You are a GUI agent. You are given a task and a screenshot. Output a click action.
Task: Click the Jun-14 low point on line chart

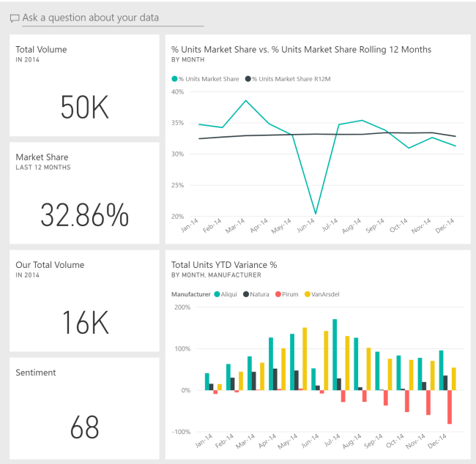(x=315, y=214)
